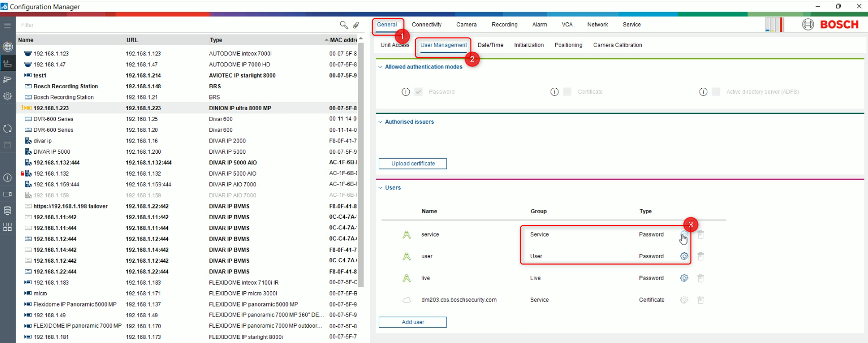The height and width of the screenshot is (343, 868).
Task: Toggle the Password authentication checkbox
Action: coord(418,92)
